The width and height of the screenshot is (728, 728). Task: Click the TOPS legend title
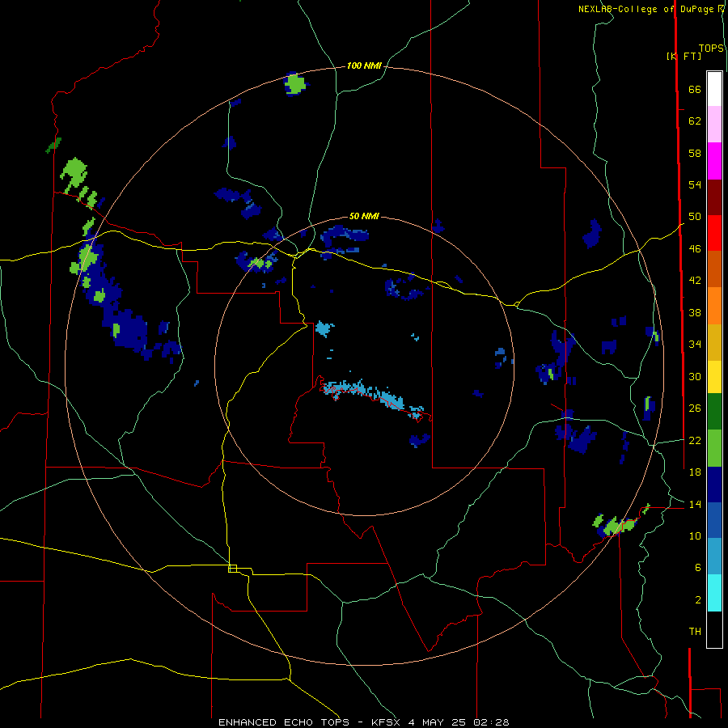[711, 49]
